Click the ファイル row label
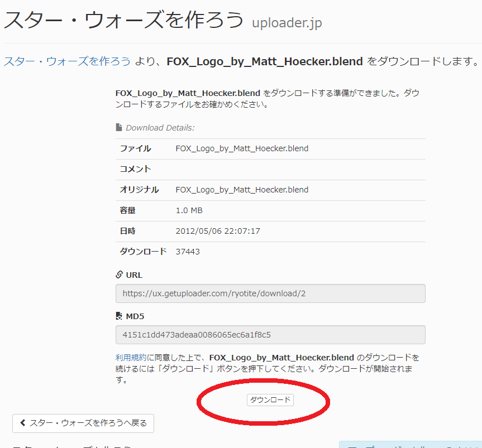The image size is (482, 448). click(x=135, y=148)
